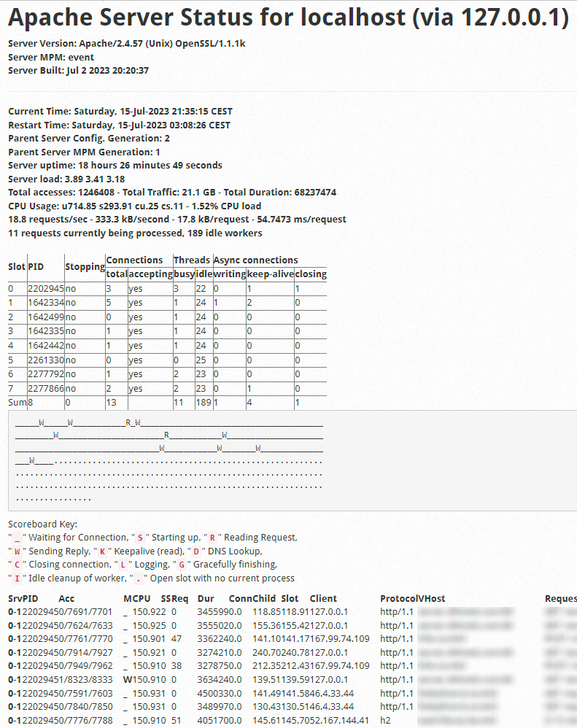Click the 'Slot' header of worker table
Viewport: 577px width, 728px height.
17,267
